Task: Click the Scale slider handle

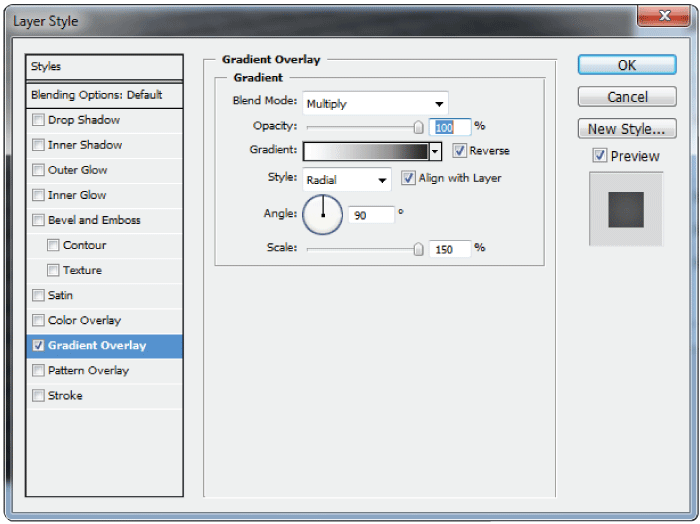Action: click(x=418, y=249)
